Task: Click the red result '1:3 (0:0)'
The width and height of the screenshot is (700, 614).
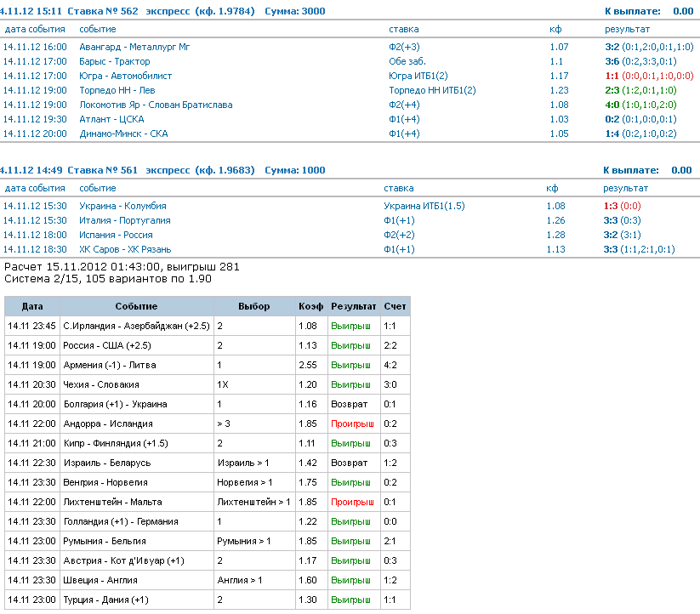Action: click(x=622, y=206)
